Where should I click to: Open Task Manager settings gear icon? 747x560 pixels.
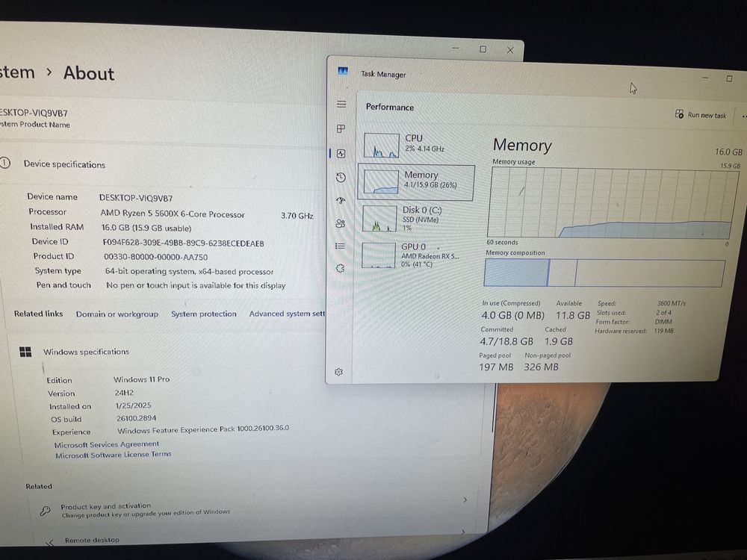pyautogui.click(x=338, y=372)
